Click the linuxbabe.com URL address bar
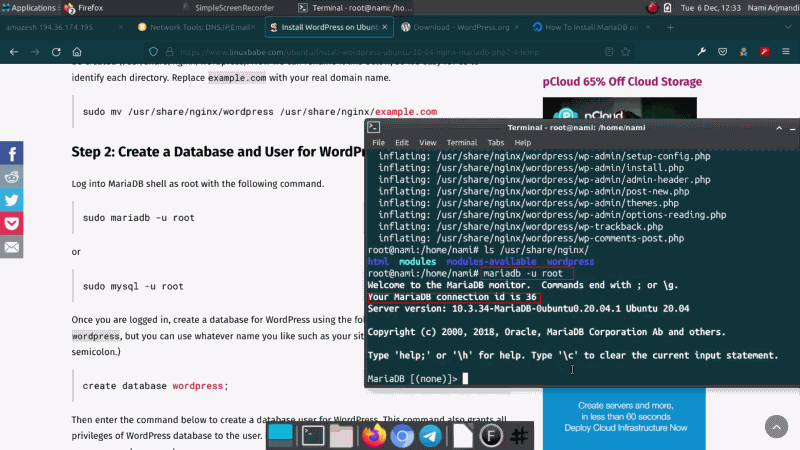 (x=388, y=52)
